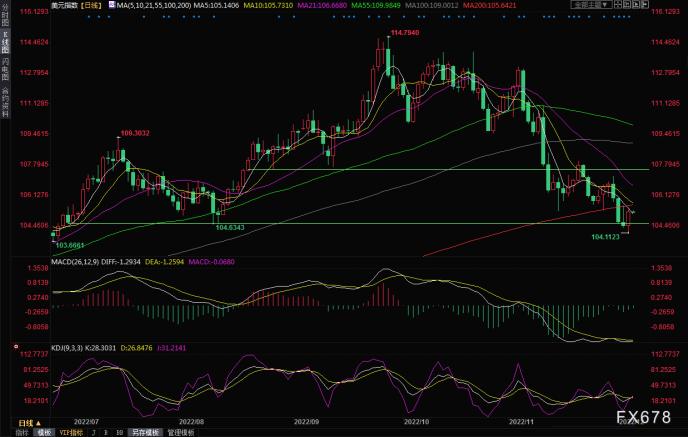Click the 【日线】 period label in title

(91, 6)
